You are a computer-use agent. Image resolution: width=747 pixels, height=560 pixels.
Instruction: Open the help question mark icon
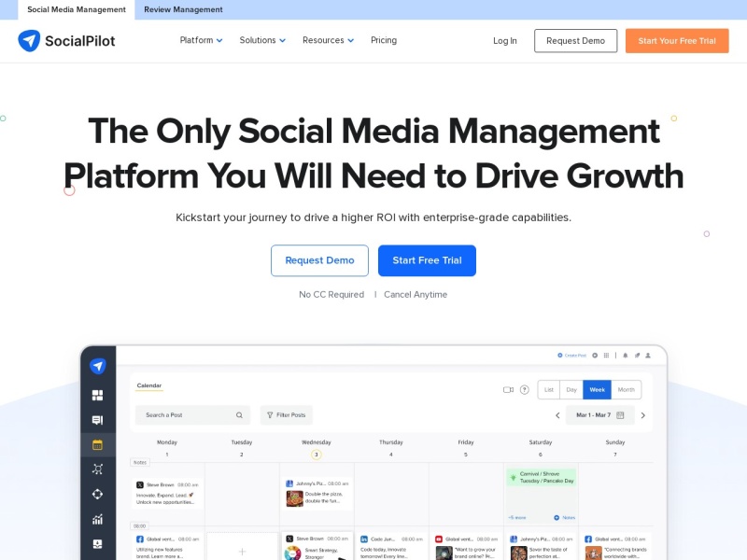click(525, 389)
